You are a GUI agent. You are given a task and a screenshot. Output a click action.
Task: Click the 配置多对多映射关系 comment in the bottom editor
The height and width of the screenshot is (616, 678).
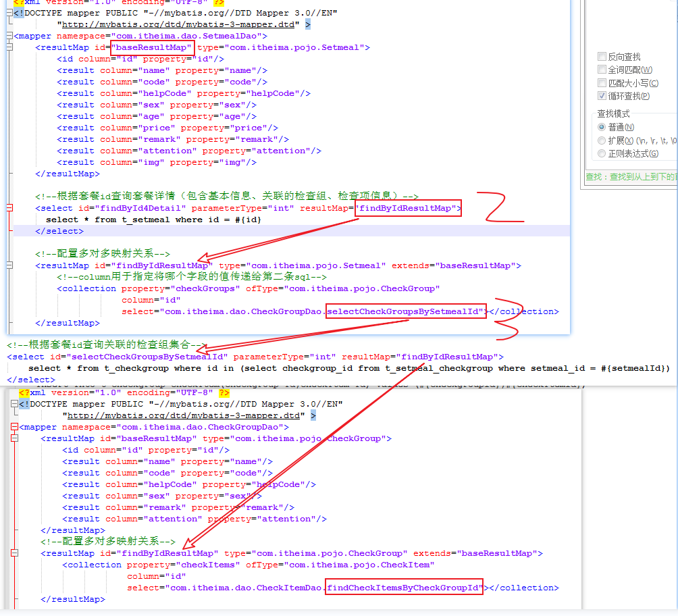click(108, 541)
